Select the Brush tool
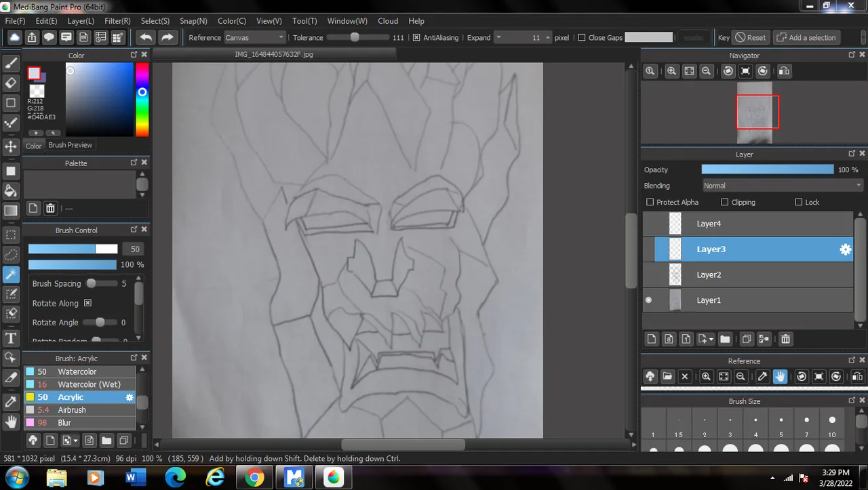868x490 pixels. point(11,63)
